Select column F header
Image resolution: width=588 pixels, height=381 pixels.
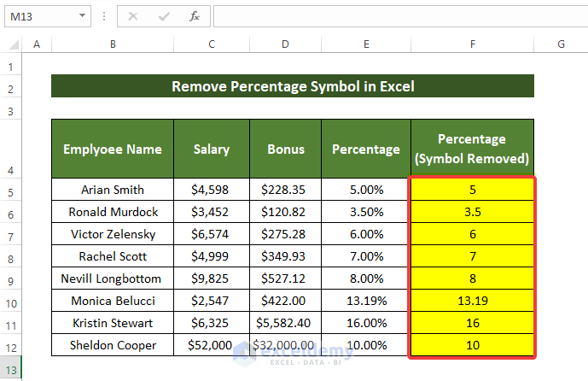point(472,44)
